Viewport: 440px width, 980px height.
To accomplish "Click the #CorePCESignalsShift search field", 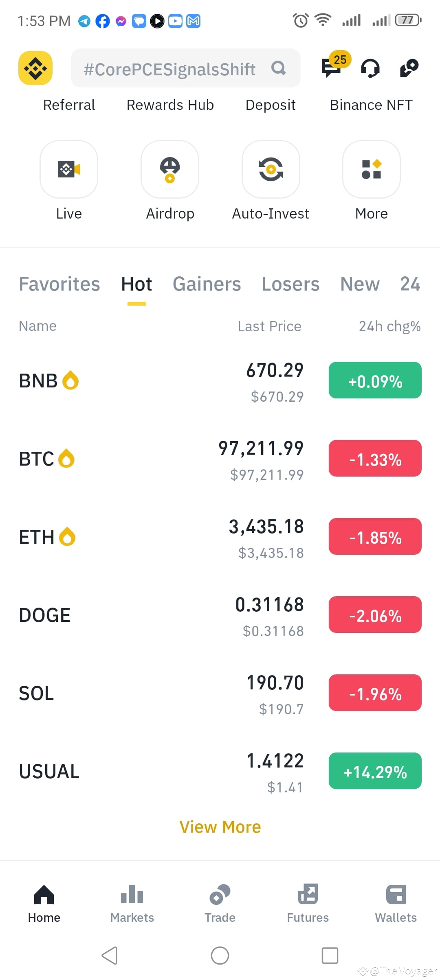I will [186, 68].
